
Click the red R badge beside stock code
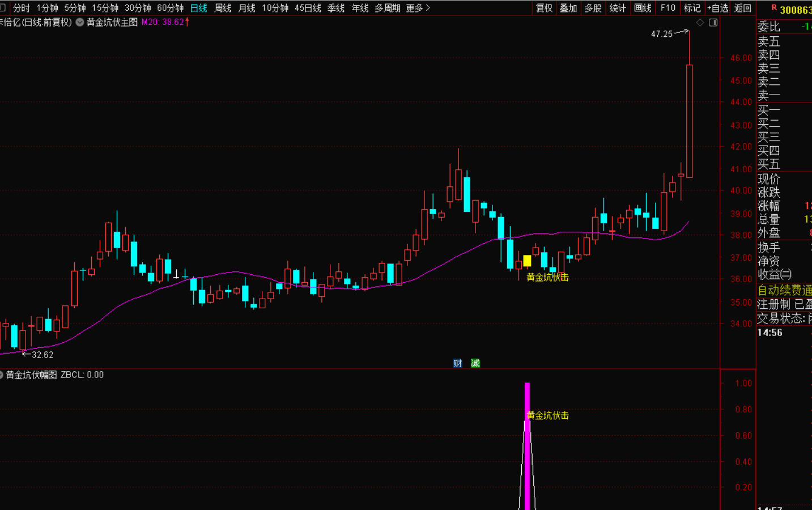click(774, 8)
